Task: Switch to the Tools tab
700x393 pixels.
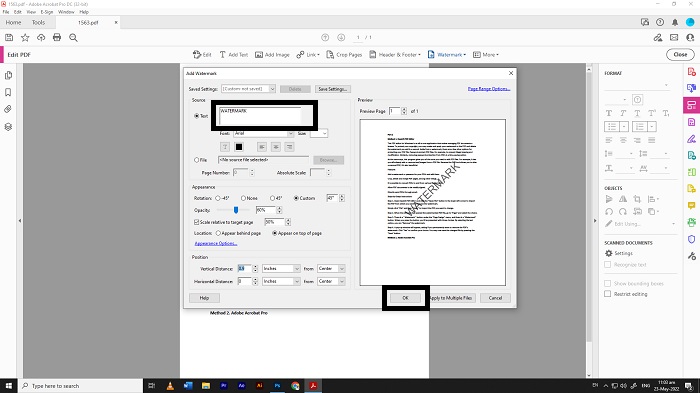Action: point(38,22)
